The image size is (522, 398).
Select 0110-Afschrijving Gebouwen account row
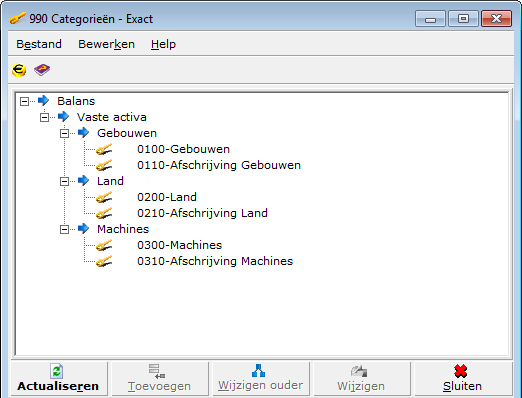(219, 165)
